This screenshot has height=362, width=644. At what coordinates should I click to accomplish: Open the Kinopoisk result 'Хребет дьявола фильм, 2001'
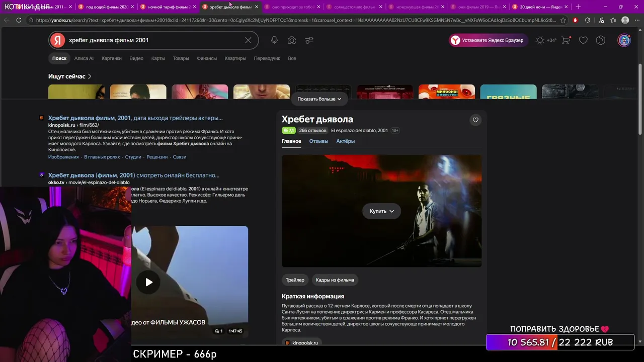point(135,118)
